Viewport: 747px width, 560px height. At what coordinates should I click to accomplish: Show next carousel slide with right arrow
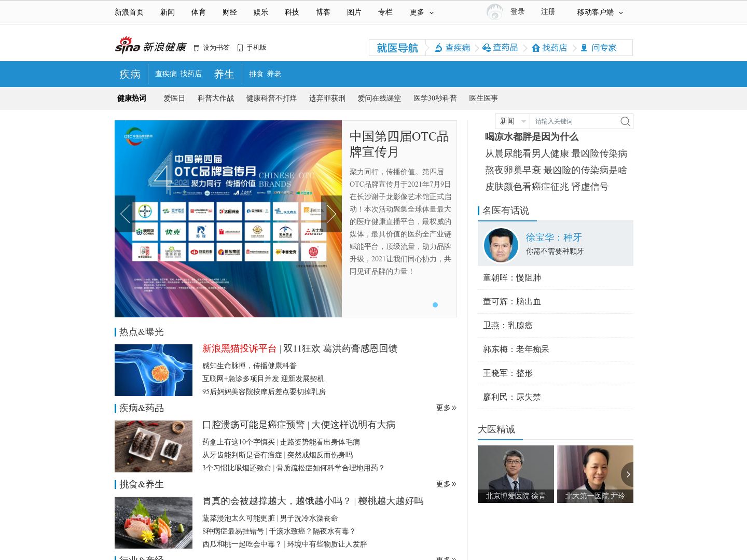331,214
